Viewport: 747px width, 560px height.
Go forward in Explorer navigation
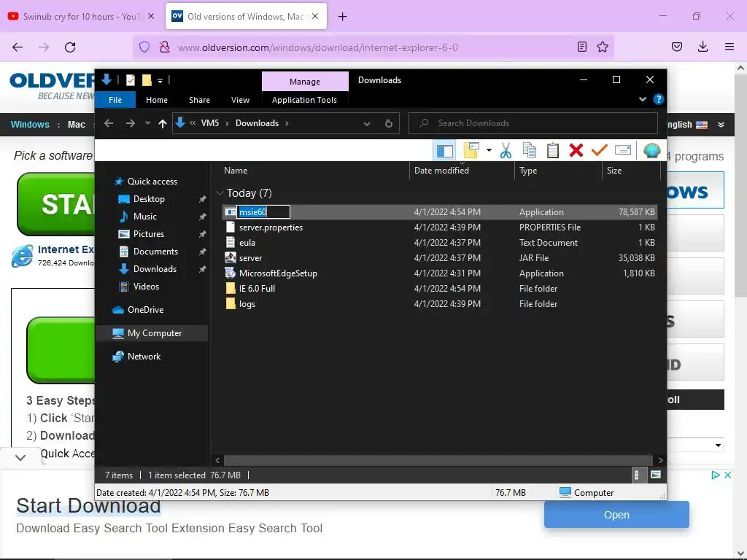(130, 123)
